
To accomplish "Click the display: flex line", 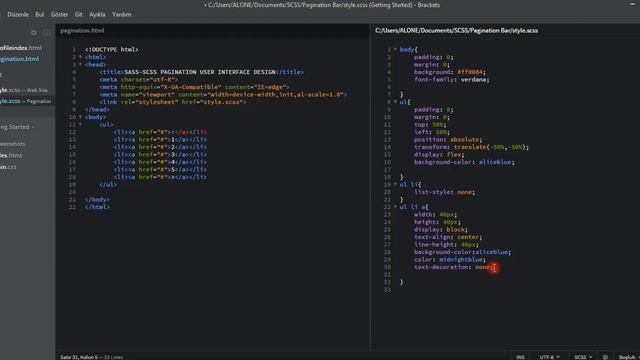I will (439, 154).
